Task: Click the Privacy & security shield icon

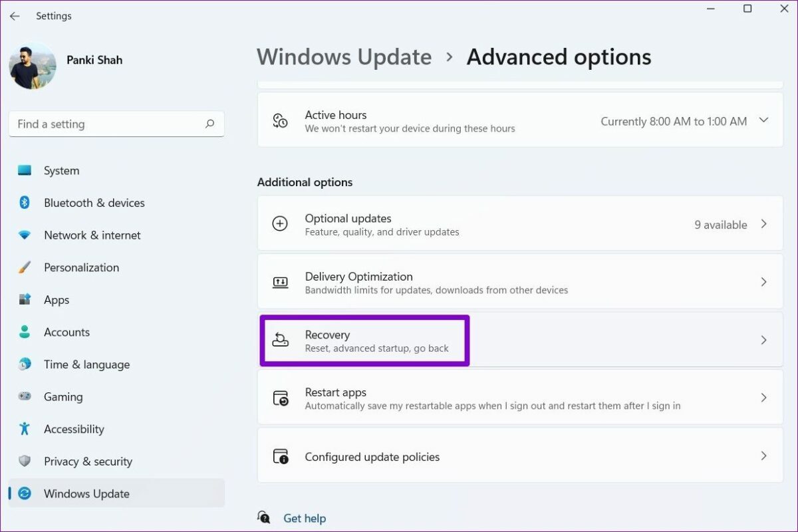Action: [x=25, y=462]
